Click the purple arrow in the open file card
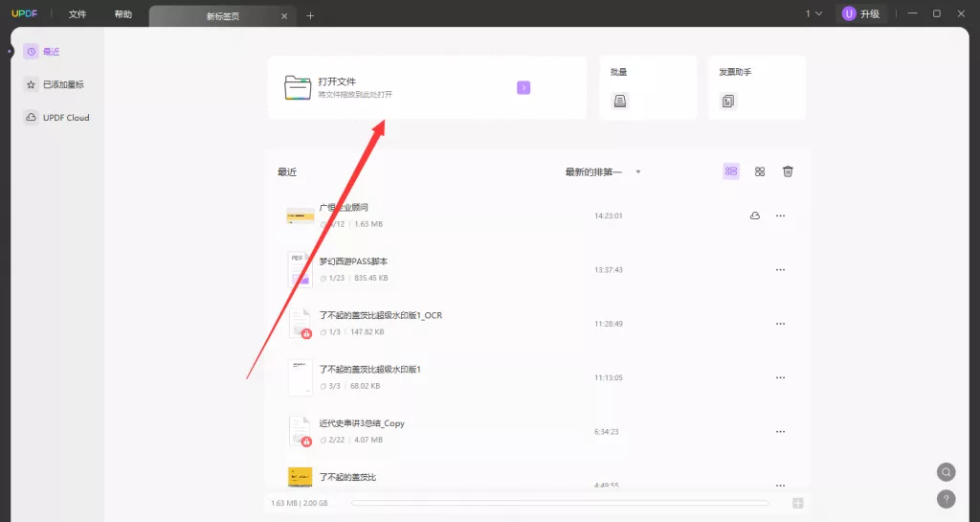The width and height of the screenshot is (980, 522). 523,88
